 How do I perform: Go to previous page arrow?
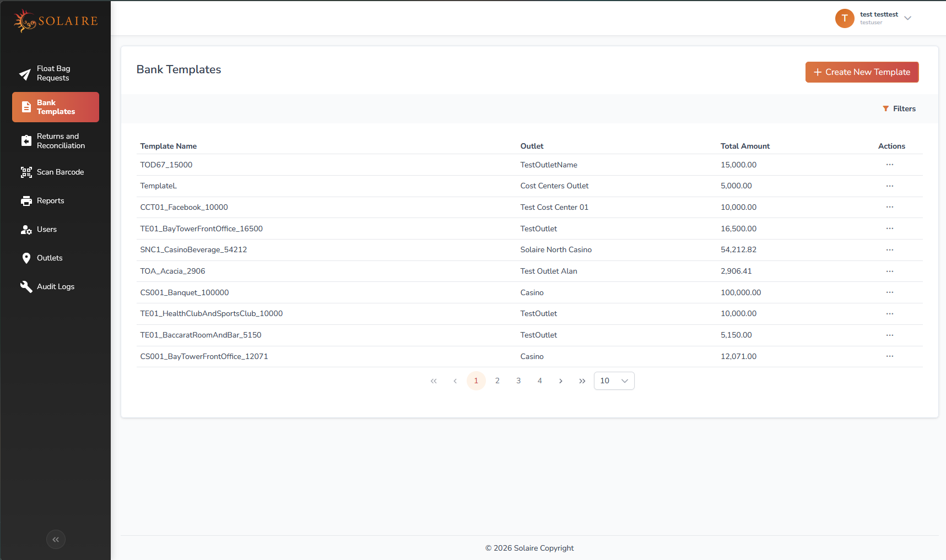[455, 381]
